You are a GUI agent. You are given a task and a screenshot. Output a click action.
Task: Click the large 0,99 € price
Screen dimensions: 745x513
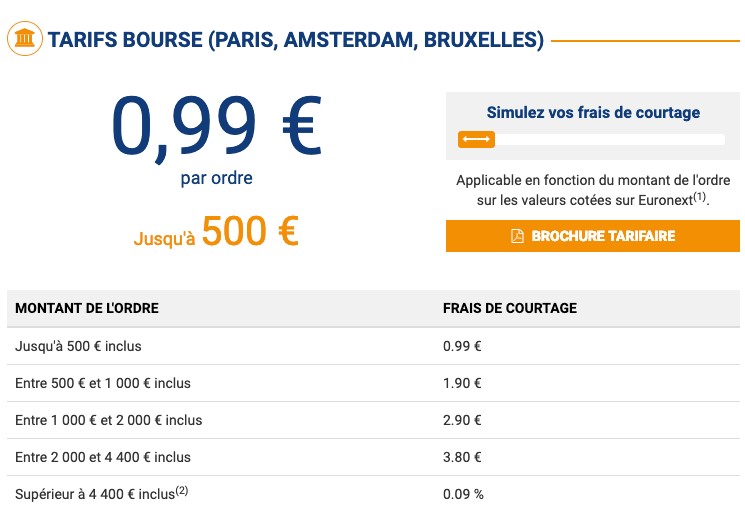click(x=217, y=126)
